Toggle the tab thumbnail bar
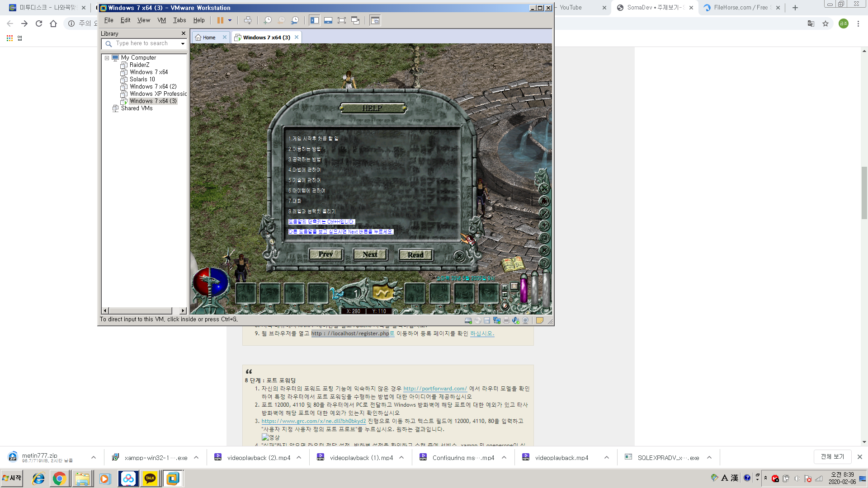This screenshot has height=488, width=868. [x=328, y=20]
